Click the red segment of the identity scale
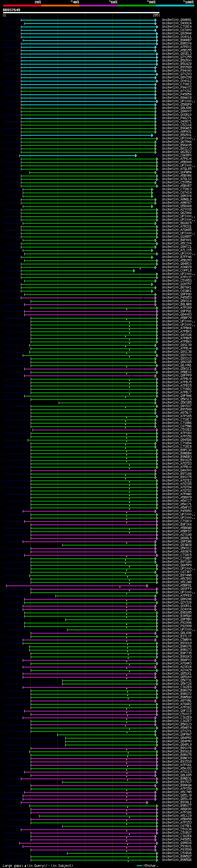The image size is (197, 868). pyautogui.click(x=22, y=6)
